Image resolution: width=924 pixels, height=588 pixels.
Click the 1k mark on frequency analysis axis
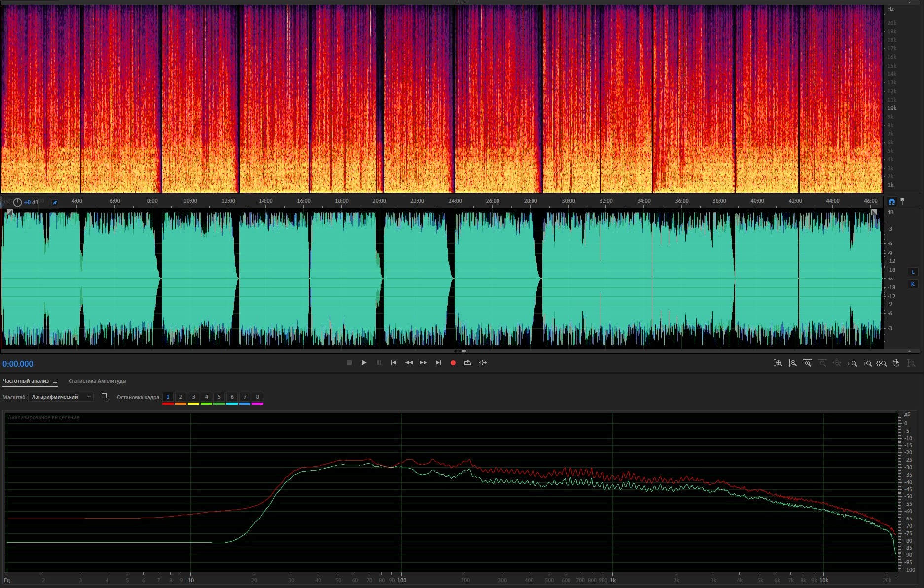pos(613,580)
